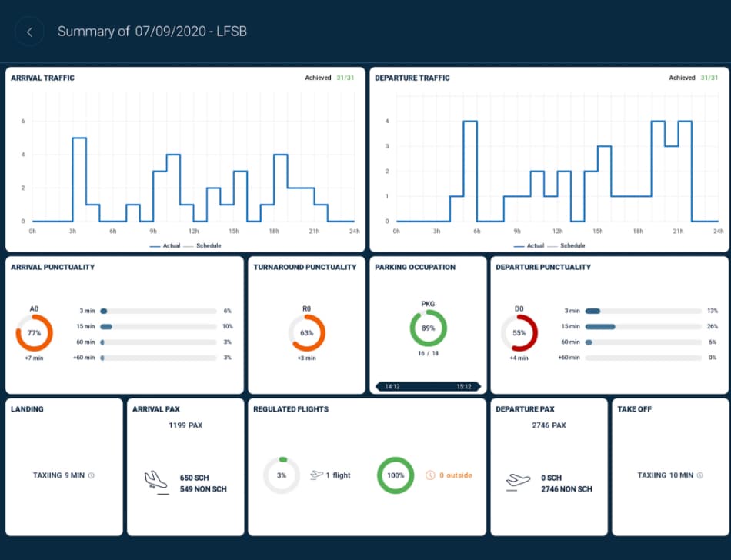Select the departing airplane icon in Departure Pax
Viewport: 731px width, 560px height.
pos(518,482)
